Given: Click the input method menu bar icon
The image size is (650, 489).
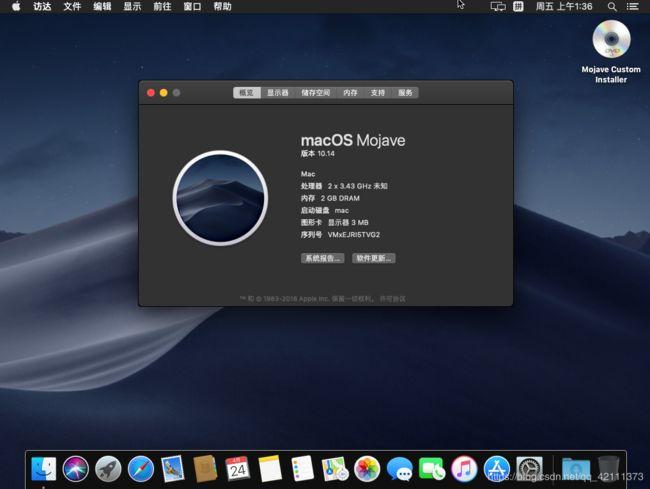Looking at the screenshot, I should pos(518,7).
